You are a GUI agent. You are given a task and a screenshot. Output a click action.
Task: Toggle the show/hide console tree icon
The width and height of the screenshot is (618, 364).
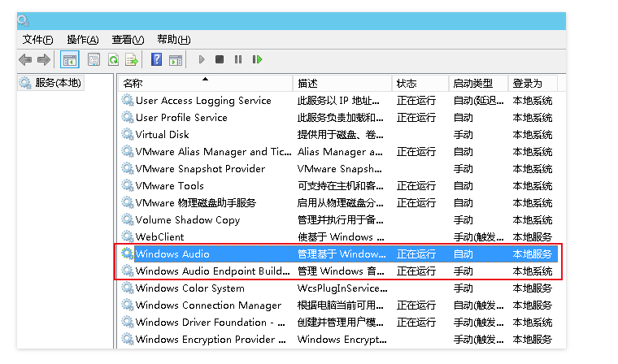[70, 60]
